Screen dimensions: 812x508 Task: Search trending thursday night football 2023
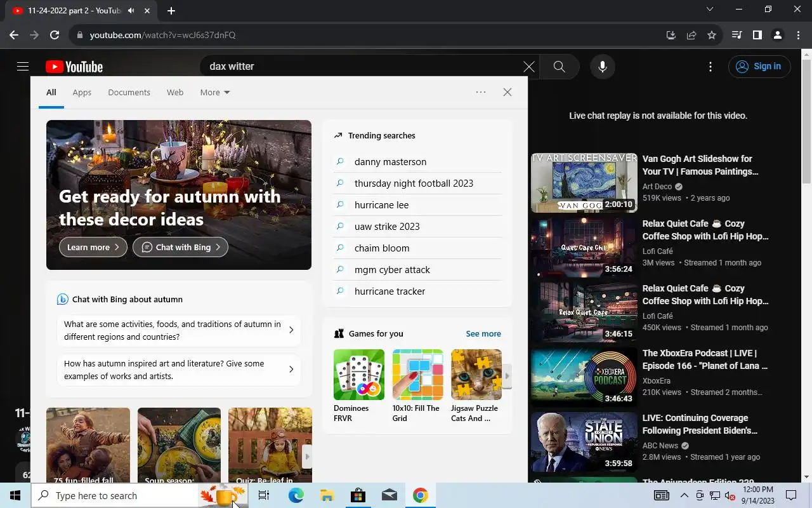(x=418, y=184)
